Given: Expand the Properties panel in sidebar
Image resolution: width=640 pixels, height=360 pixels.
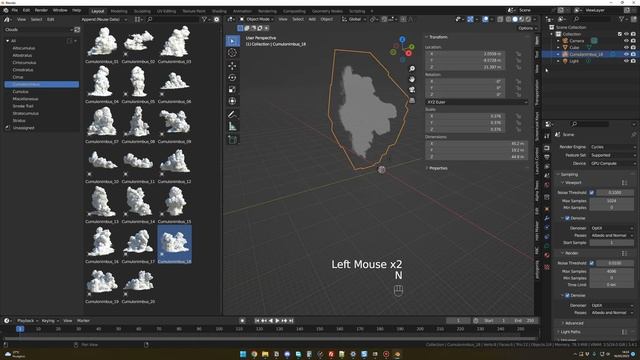Looking at the screenshot, I should tap(438, 168).
